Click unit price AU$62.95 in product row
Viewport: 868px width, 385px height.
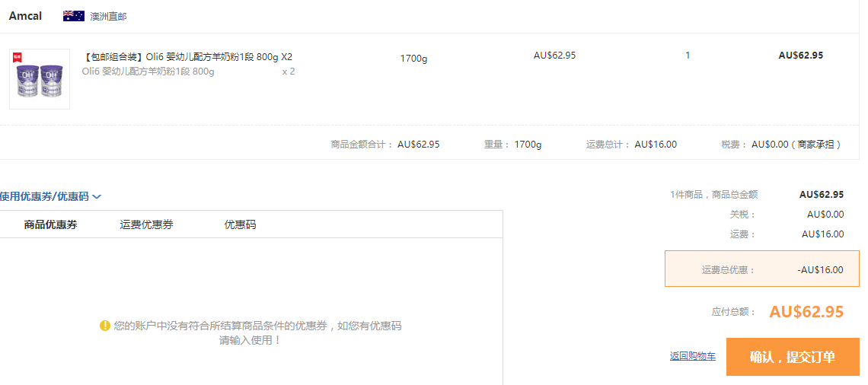pos(554,56)
